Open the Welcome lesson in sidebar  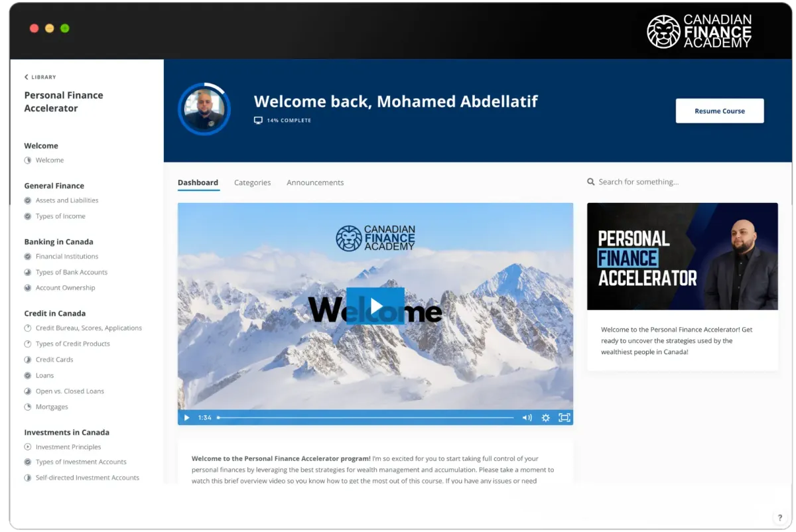(x=50, y=161)
